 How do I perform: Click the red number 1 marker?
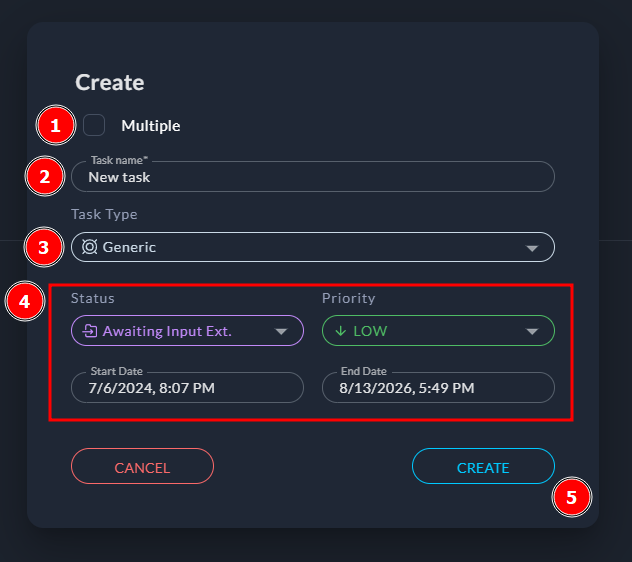(x=55, y=125)
